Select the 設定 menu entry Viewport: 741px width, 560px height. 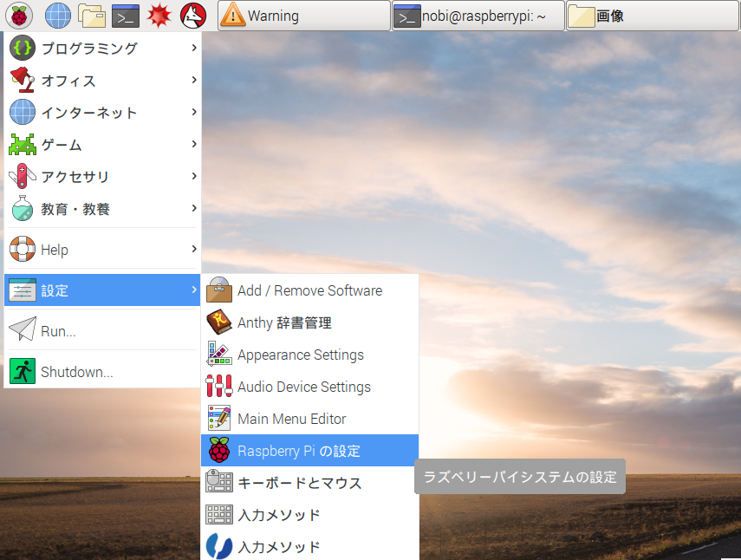pos(102,290)
